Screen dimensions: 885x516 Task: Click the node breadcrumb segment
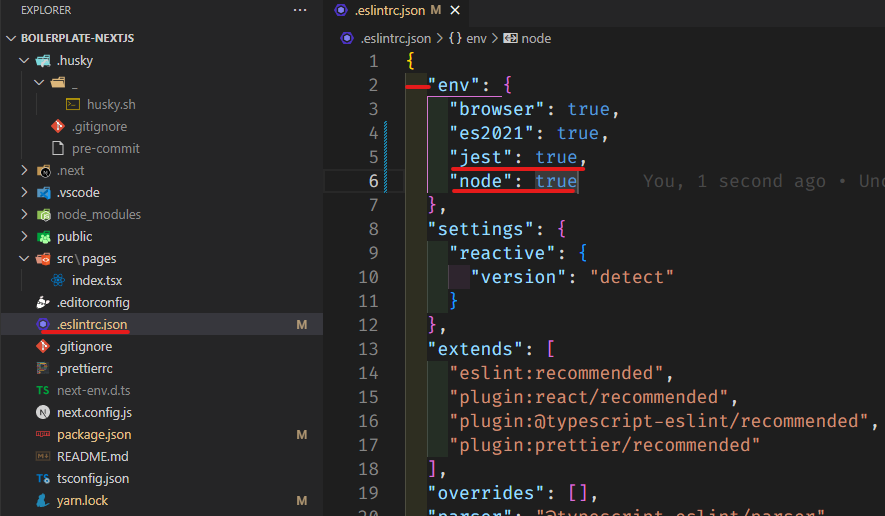[534, 38]
